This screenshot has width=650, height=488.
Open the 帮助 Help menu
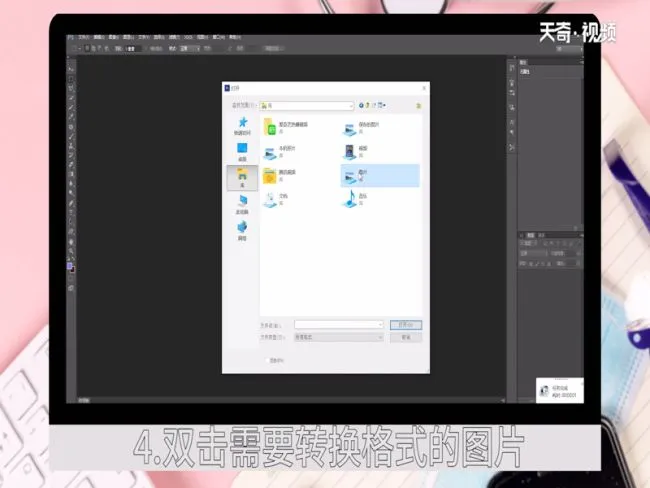click(x=235, y=37)
